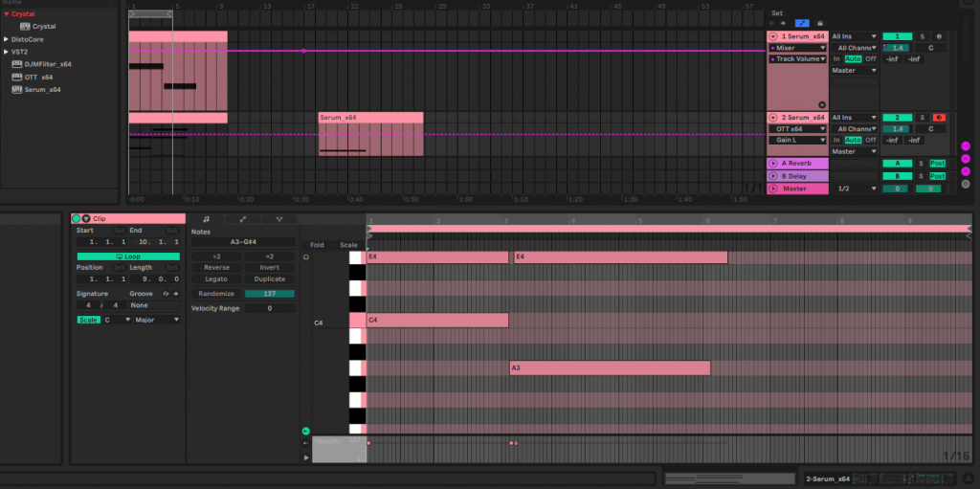Disable the Scale mode toggle in clip
980x489 pixels.
(x=88, y=320)
